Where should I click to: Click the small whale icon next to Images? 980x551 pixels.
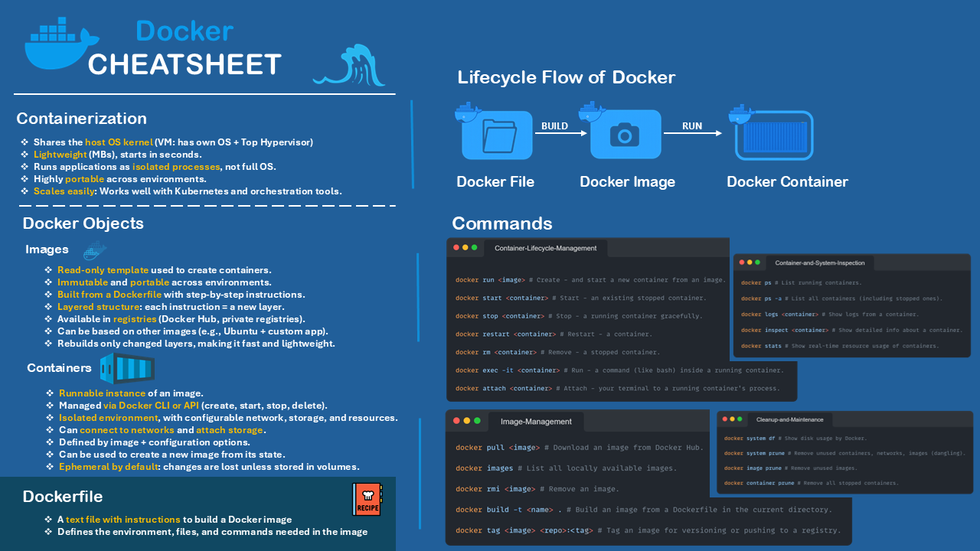coord(94,250)
